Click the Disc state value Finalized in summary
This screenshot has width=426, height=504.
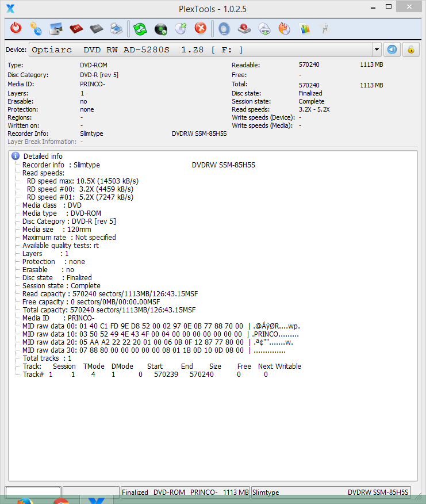310,93
